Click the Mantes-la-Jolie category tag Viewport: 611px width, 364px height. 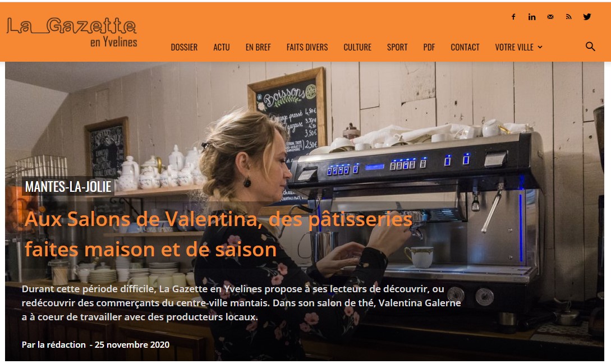point(68,187)
